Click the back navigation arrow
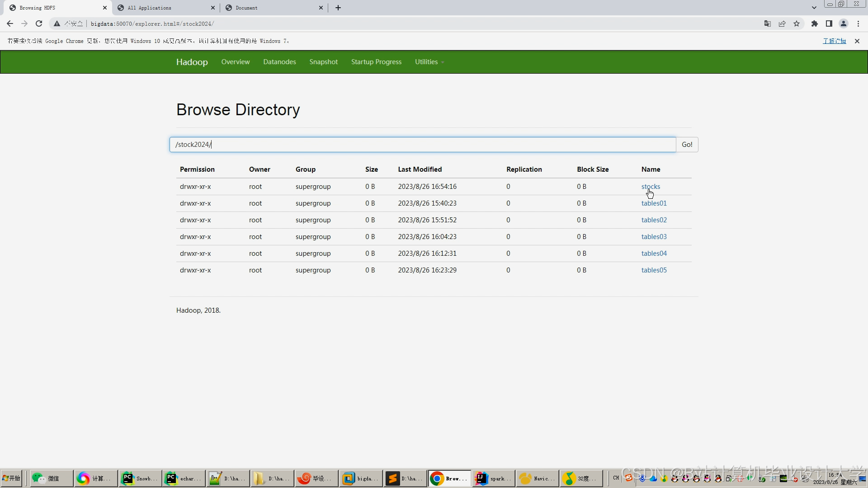 [x=10, y=23]
